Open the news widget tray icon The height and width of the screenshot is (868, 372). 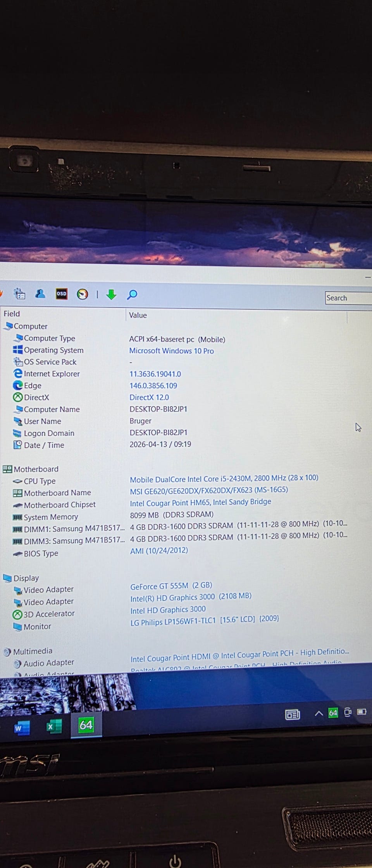click(293, 714)
